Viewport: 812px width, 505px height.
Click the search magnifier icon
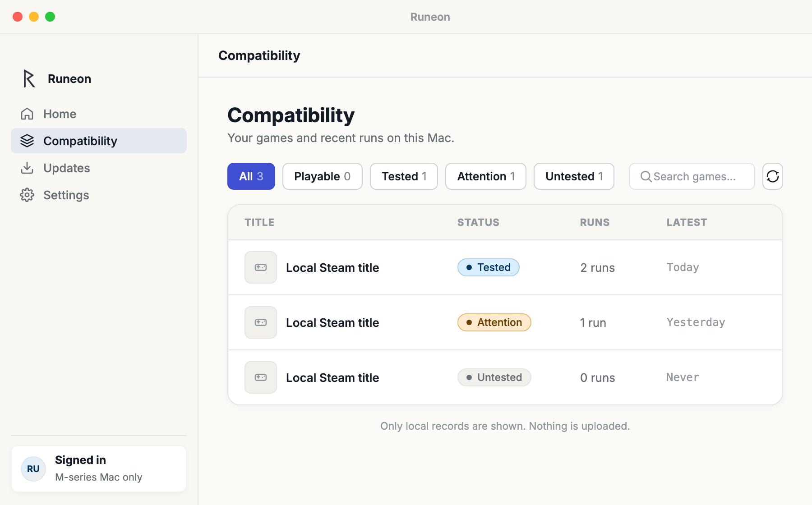tap(646, 176)
